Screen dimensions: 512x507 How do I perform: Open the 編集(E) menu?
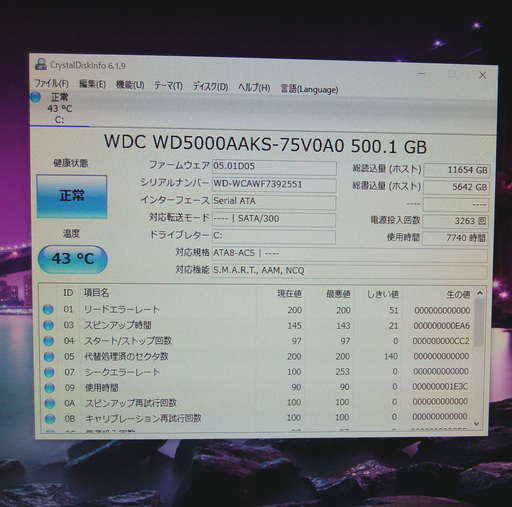pos(92,84)
